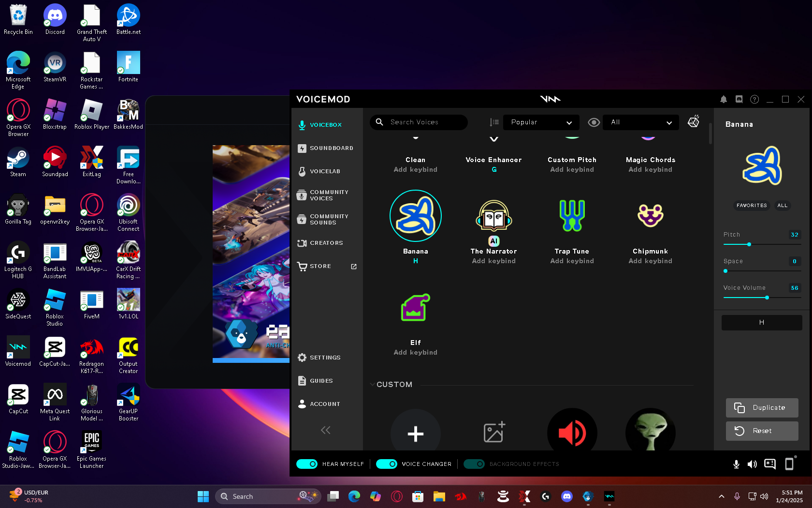Select the Trap Tune voice
This screenshot has width=812, height=508.
(x=572, y=216)
